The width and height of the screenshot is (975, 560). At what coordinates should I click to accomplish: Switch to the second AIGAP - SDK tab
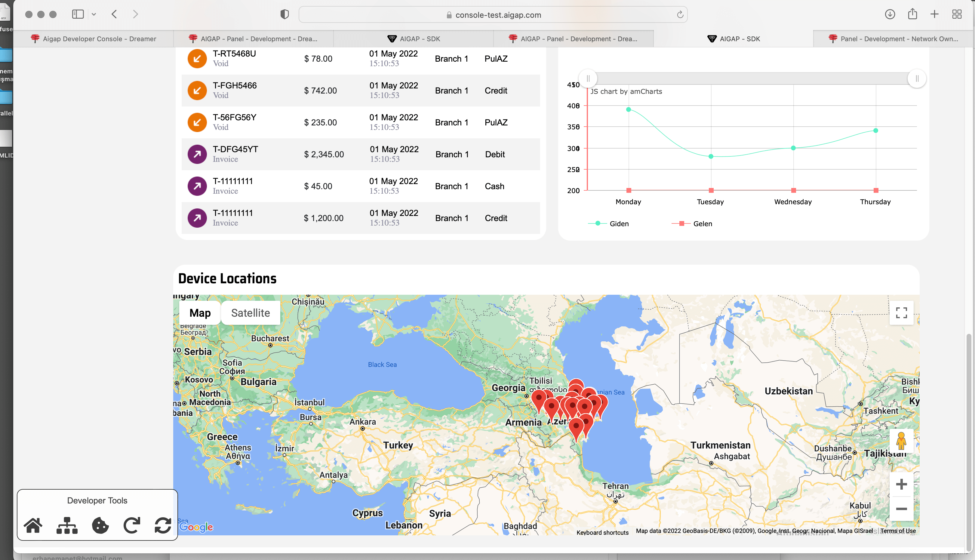coord(734,38)
